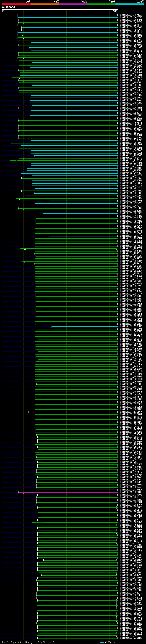Open hit UniRef100_C0PS67
This screenshot has height=644, width=146.
point(131,27)
